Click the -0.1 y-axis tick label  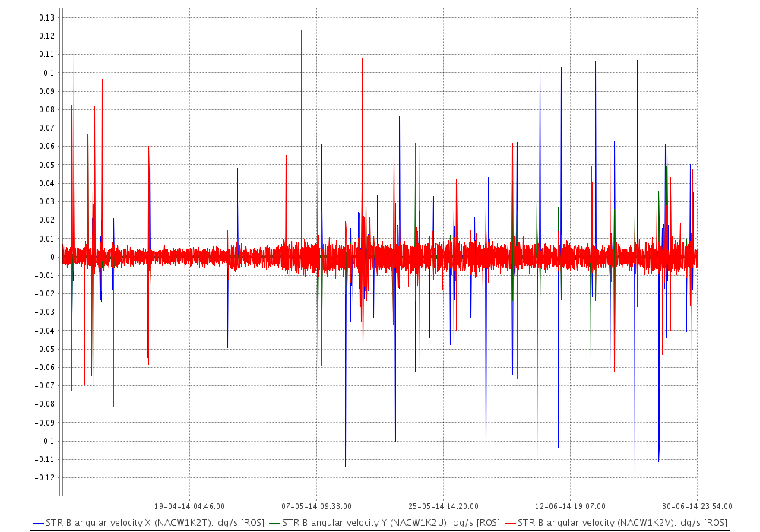47,442
